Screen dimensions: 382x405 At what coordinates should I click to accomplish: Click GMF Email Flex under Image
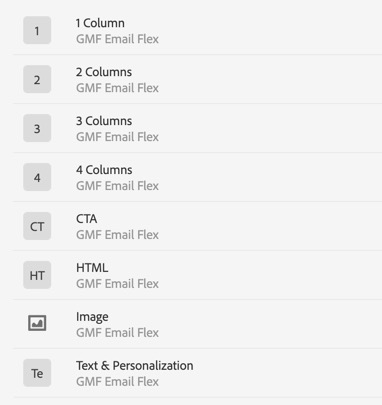point(117,333)
